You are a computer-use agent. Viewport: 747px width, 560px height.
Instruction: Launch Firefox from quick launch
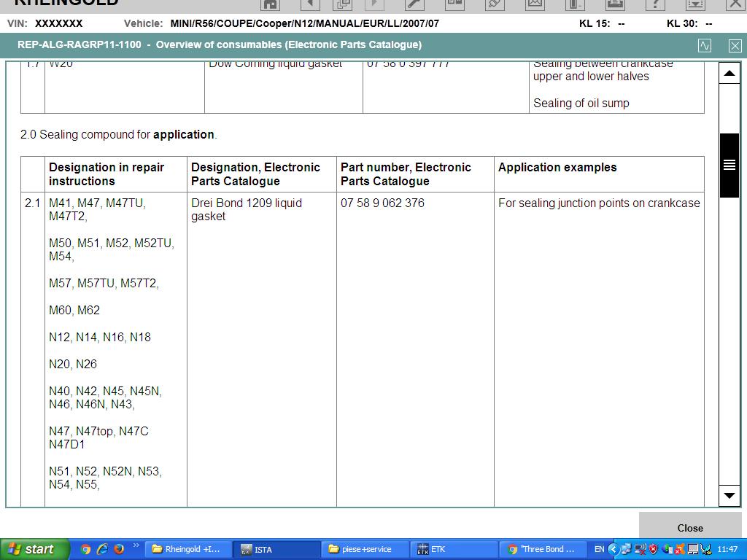point(119,549)
